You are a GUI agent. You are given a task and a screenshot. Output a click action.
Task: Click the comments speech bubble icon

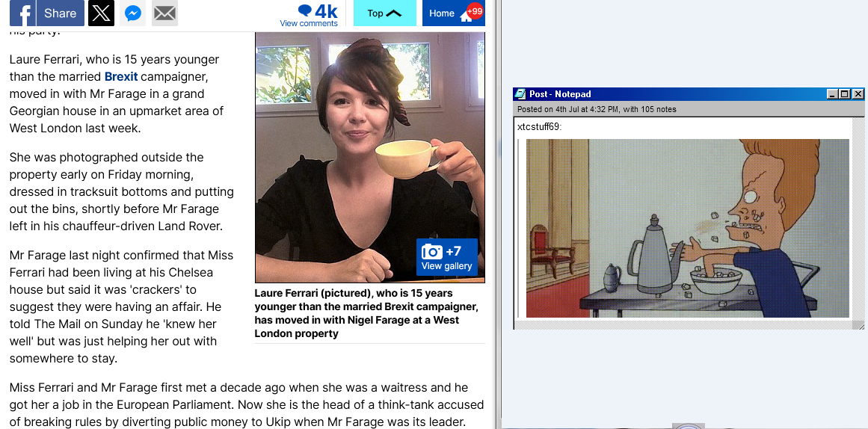pos(304,10)
